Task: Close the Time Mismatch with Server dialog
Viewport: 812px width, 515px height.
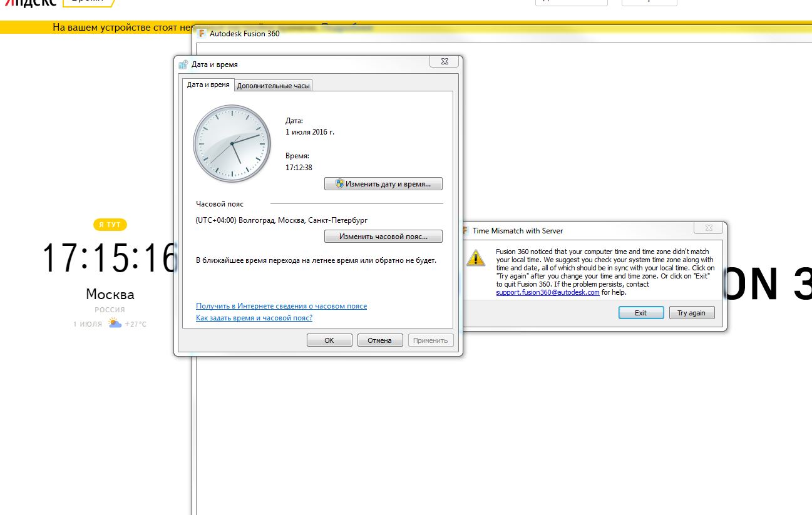Action: click(x=709, y=228)
